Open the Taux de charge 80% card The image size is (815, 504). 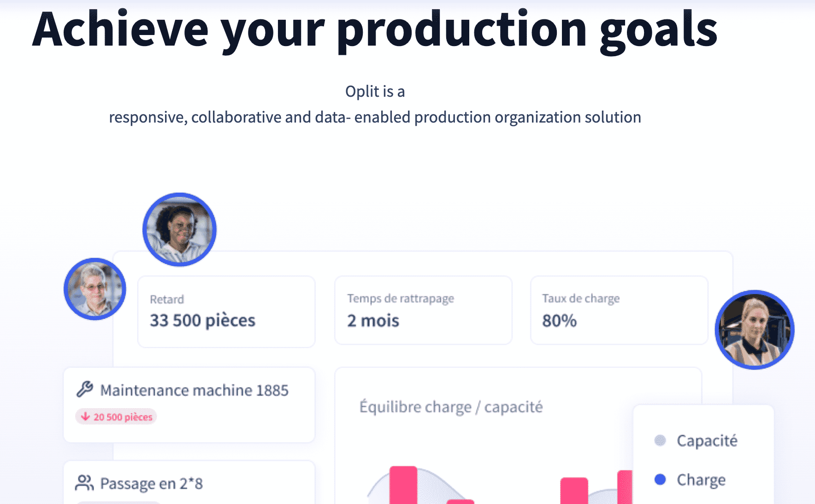point(619,310)
